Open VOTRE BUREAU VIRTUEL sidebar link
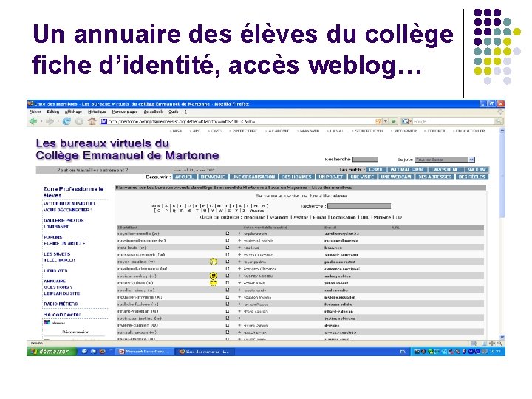 (x=70, y=204)
